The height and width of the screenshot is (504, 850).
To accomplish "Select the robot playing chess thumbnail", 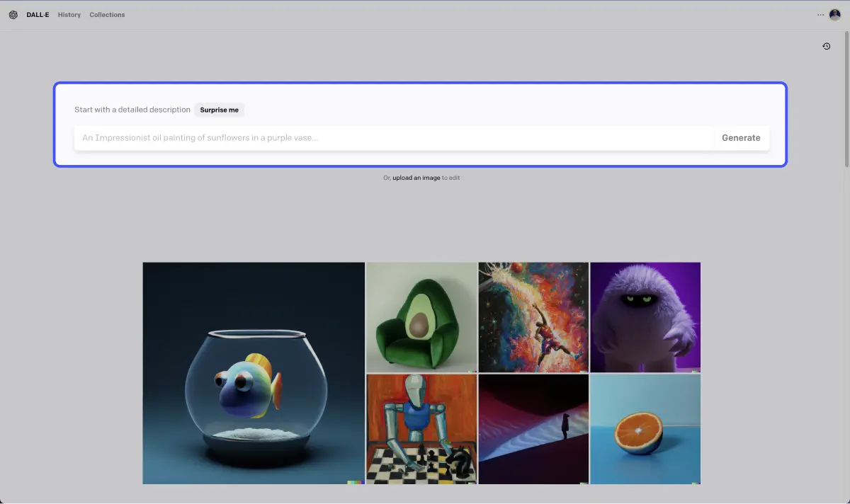I will point(421,429).
